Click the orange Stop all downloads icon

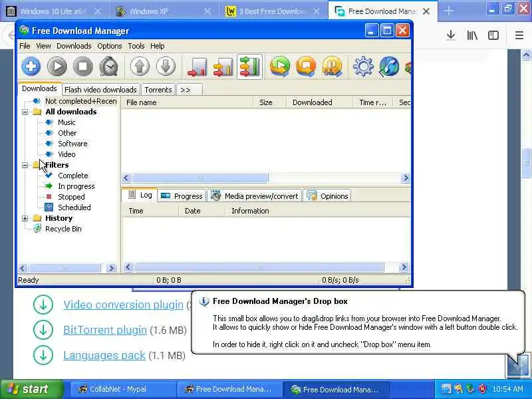tap(306, 66)
